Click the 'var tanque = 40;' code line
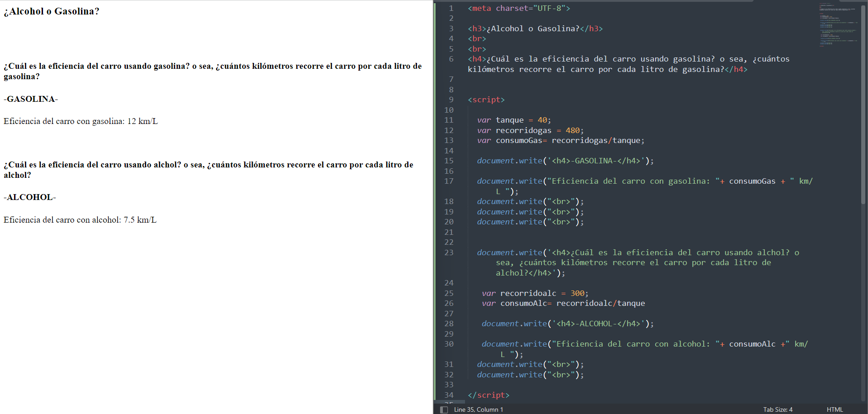Image resolution: width=868 pixels, height=414 pixels. pos(514,120)
